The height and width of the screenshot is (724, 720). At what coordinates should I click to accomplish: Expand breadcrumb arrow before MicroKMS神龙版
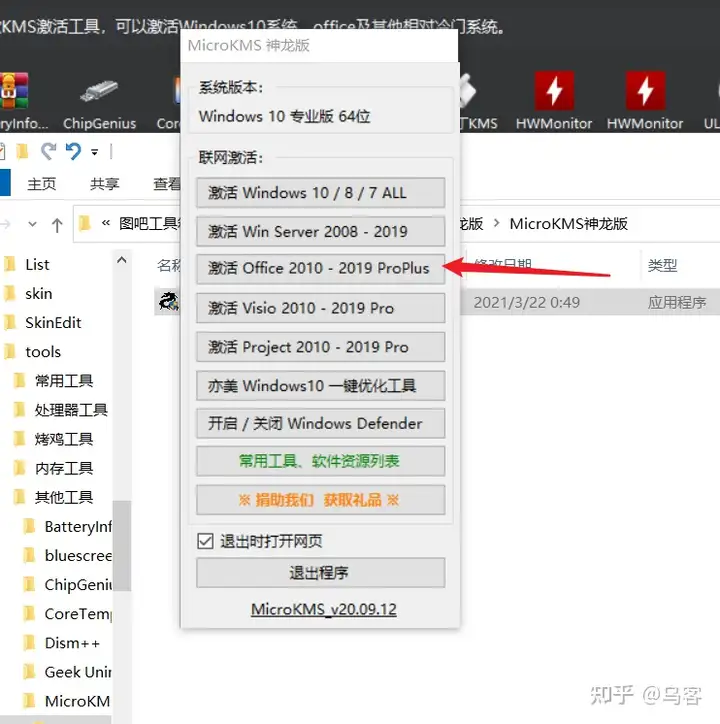pyautogui.click(x=496, y=223)
